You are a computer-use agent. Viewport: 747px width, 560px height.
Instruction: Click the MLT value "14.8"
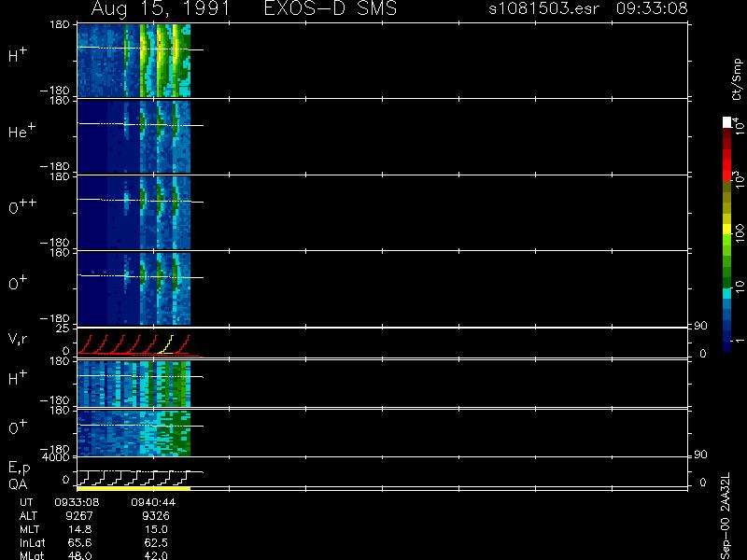click(80, 529)
